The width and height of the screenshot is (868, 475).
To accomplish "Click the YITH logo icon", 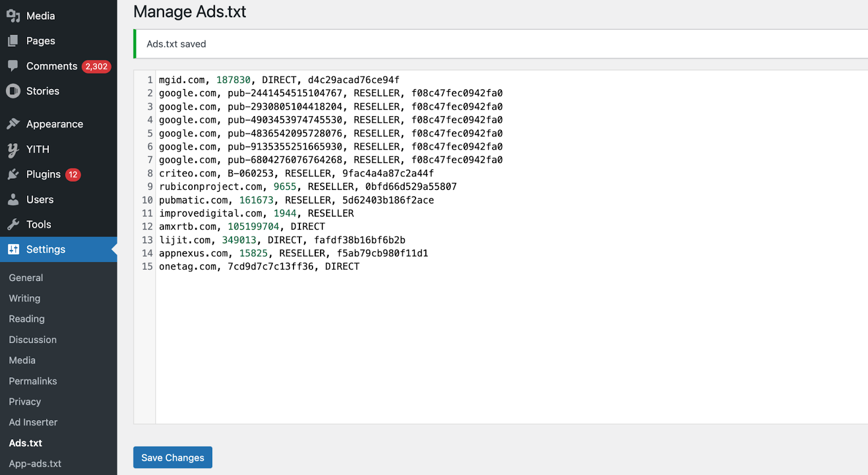I will [13, 149].
